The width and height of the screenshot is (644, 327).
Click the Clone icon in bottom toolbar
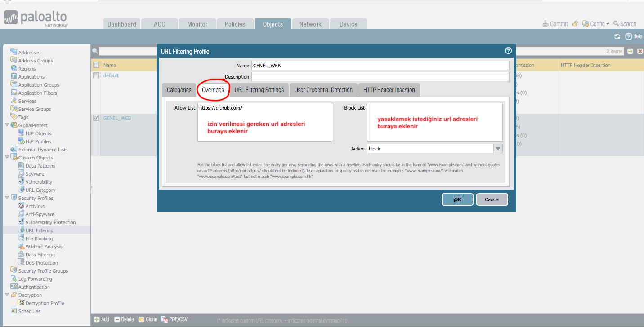(x=141, y=319)
